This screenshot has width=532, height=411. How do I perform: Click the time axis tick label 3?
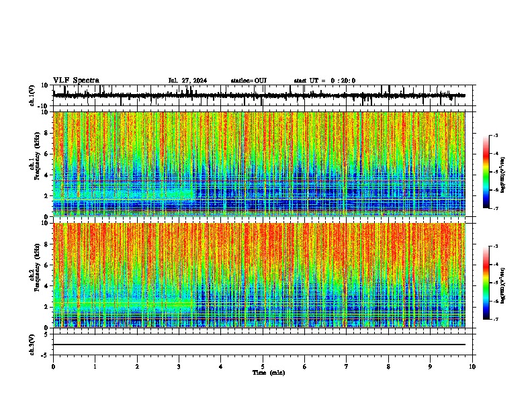[179, 367]
